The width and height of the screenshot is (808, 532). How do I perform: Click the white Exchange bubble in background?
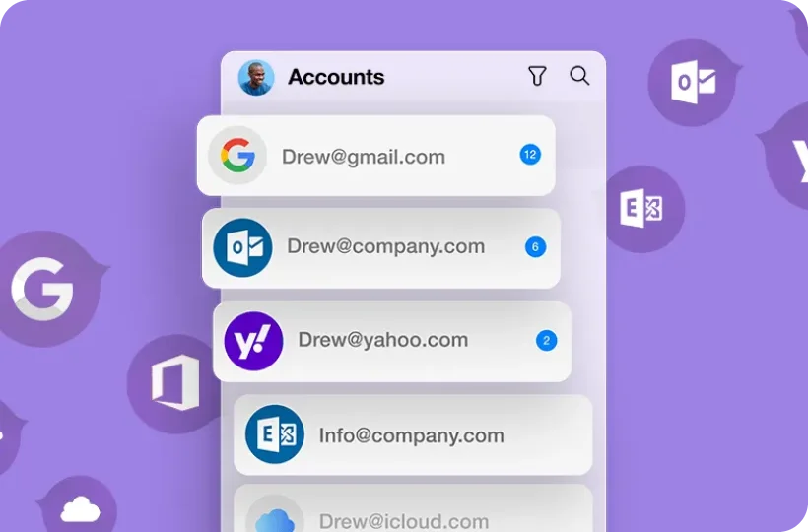(641, 208)
